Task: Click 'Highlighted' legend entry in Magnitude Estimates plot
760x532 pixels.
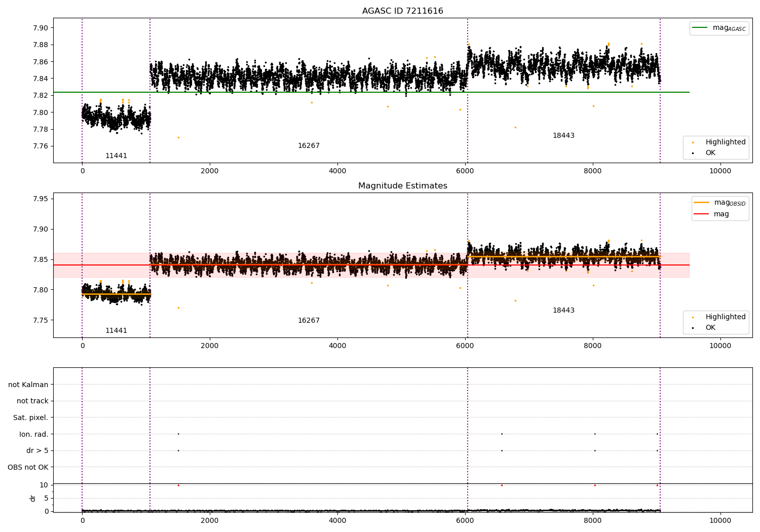Action: pyautogui.click(x=726, y=317)
